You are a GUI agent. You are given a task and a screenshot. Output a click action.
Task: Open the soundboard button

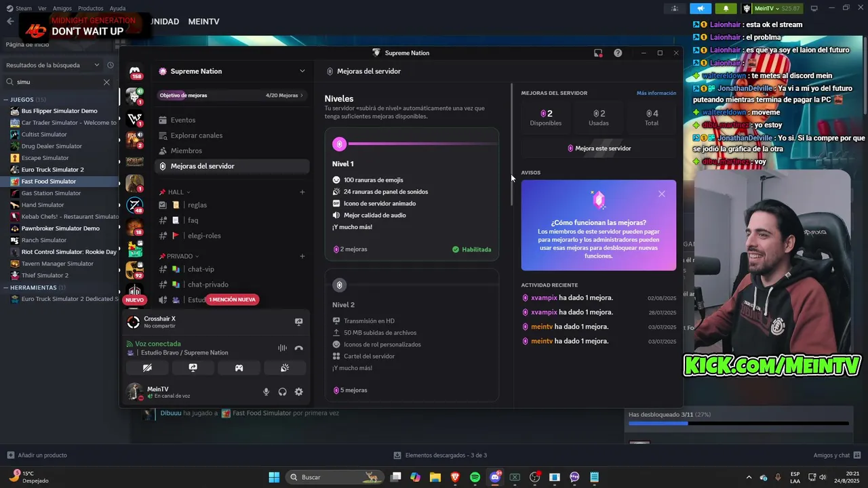285,368
